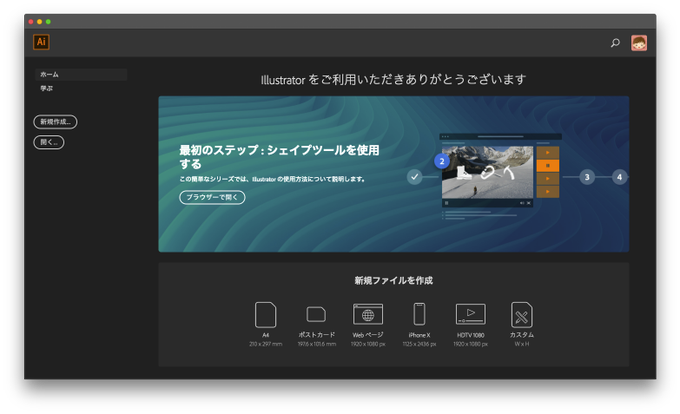Open the user profile avatar
680x414 pixels.
click(639, 43)
